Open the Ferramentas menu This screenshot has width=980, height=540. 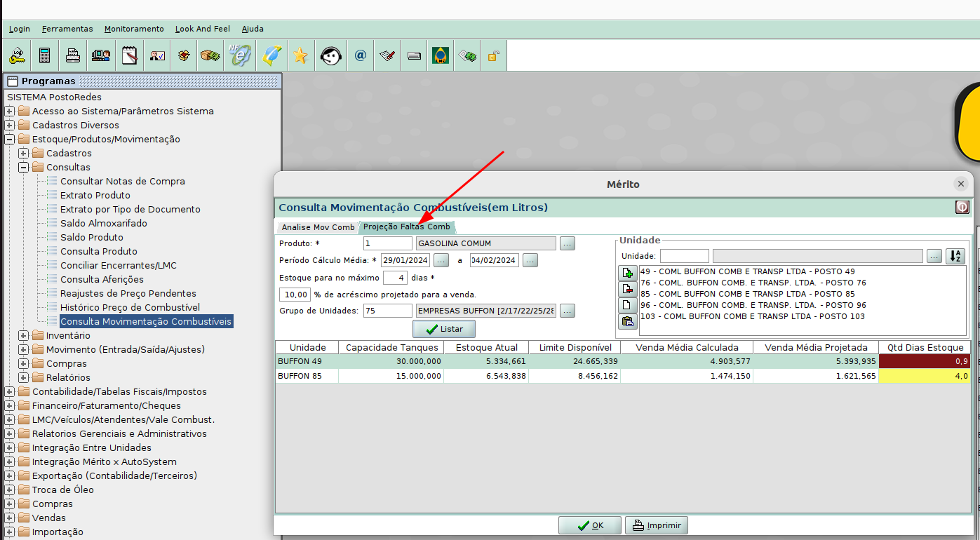67,29
